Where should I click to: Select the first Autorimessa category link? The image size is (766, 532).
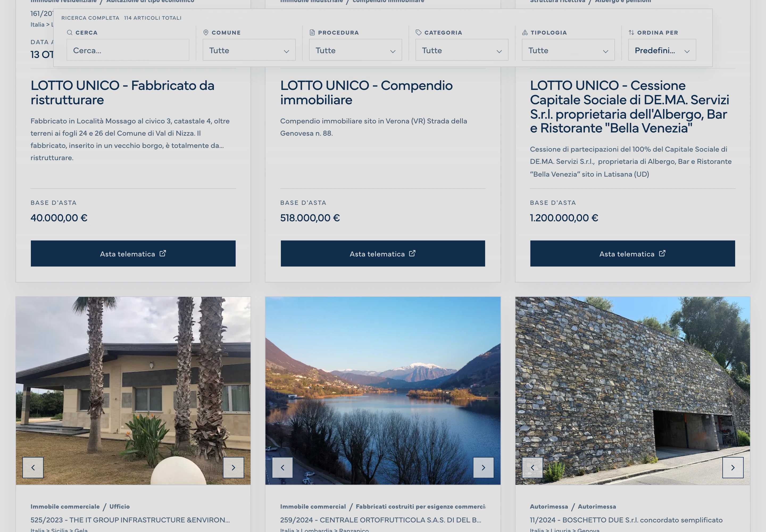[x=549, y=506]
